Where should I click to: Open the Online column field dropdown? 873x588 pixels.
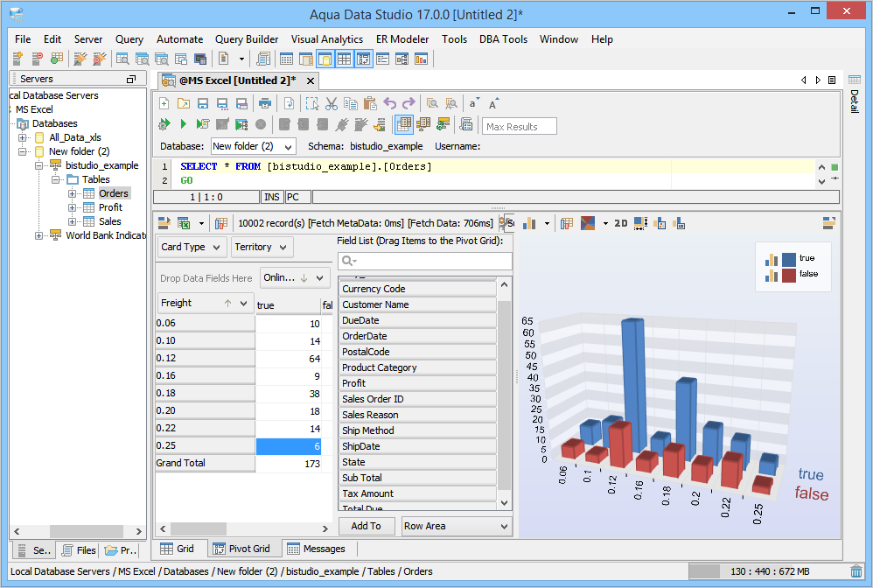tap(295, 278)
